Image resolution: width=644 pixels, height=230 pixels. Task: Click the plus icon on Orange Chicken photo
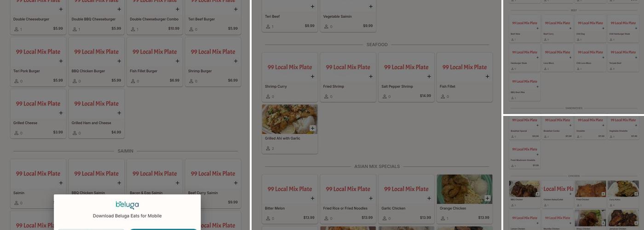pyautogui.click(x=487, y=198)
